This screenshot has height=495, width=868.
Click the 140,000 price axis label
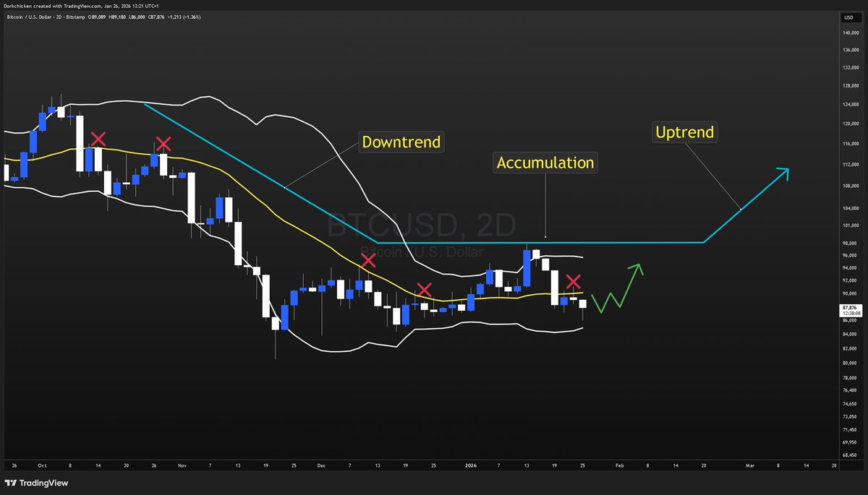point(851,33)
